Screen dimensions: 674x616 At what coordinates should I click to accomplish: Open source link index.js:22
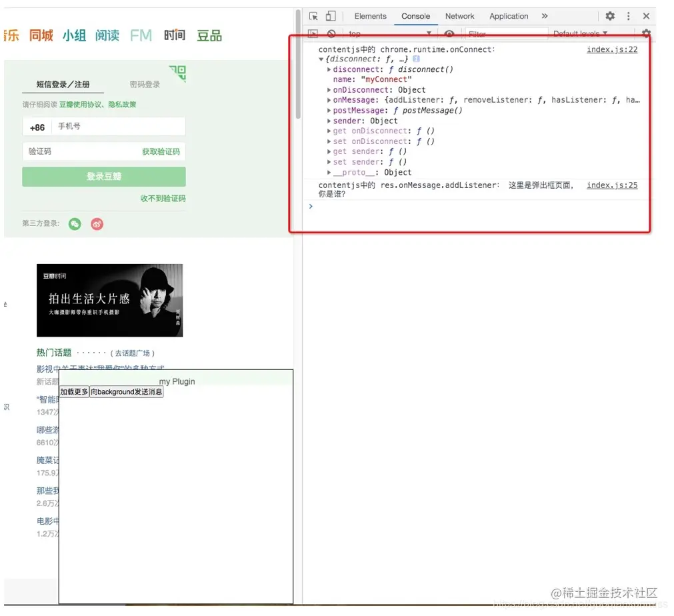pyautogui.click(x=612, y=49)
